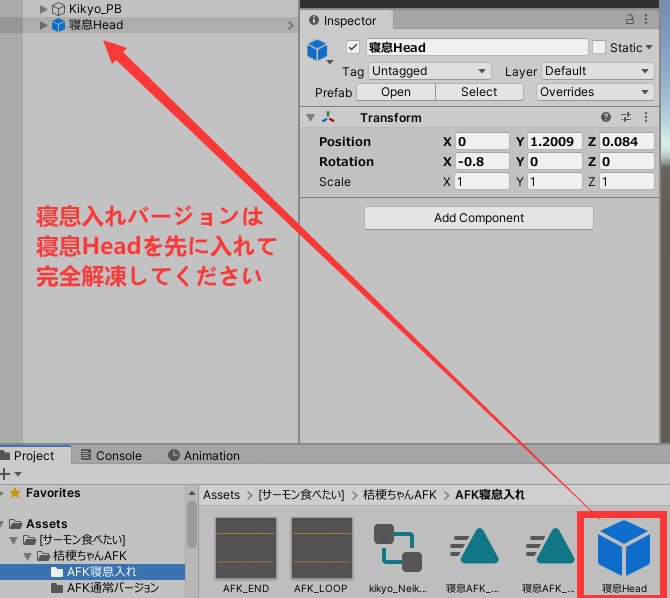670x598 pixels.
Task: Open the prefab Overrides dropdown
Action: [x=595, y=92]
